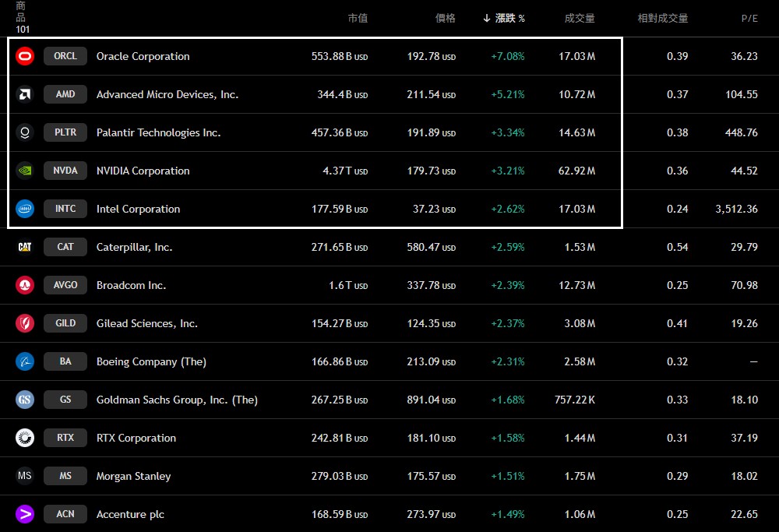The image size is (779, 532).
Task: Open Accenture plc company name link
Action: (130, 514)
